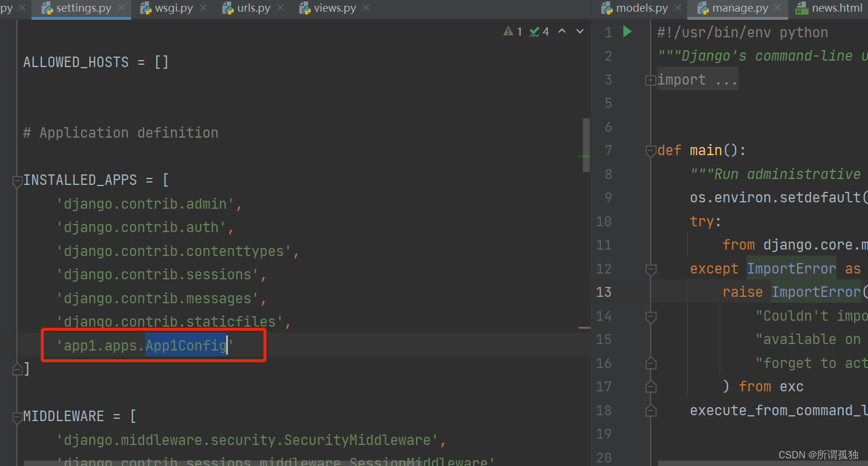Click the highlighted App1Config text

pyautogui.click(x=186, y=346)
